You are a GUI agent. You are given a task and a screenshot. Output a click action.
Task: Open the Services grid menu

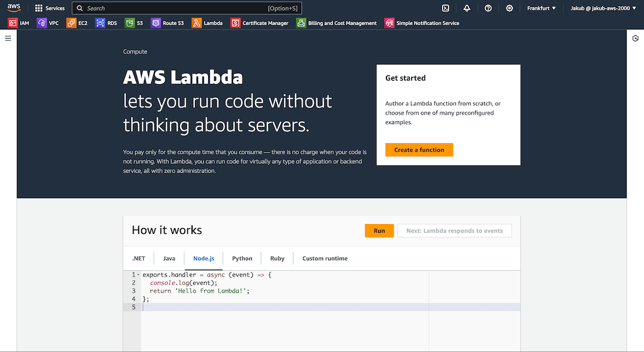[x=50, y=8]
